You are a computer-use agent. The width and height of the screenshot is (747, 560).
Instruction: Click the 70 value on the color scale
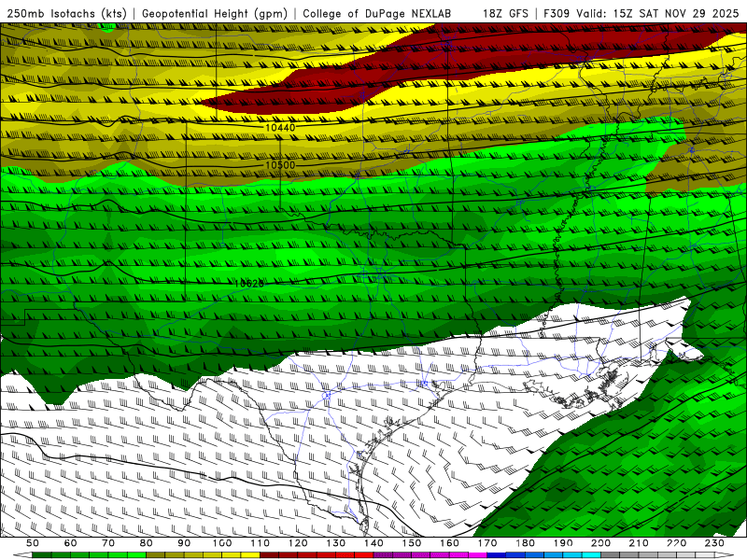pyautogui.click(x=108, y=543)
